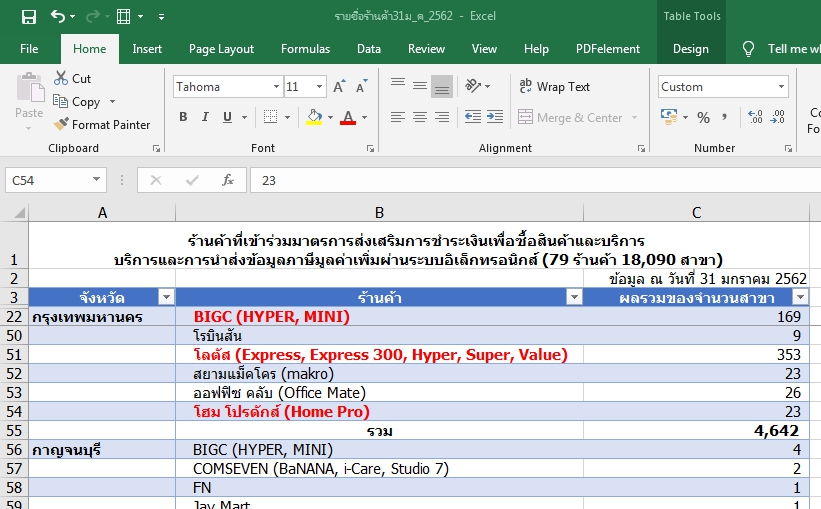The height and width of the screenshot is (509, 821).
Task: Align text left
Action: coord(398,117)
